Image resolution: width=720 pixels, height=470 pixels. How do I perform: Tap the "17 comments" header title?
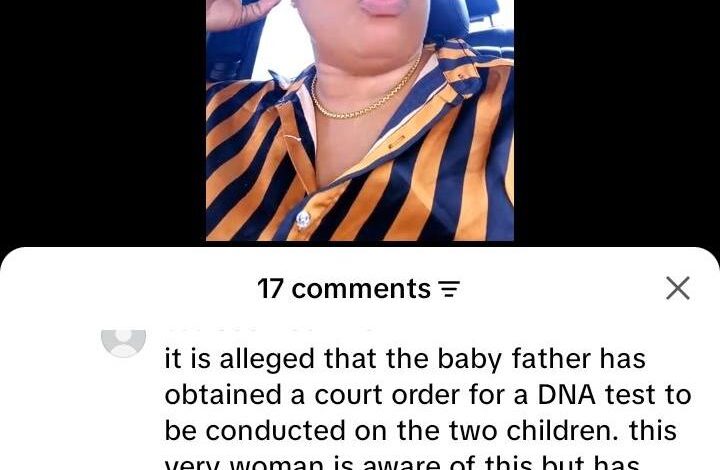pos(344,289)
